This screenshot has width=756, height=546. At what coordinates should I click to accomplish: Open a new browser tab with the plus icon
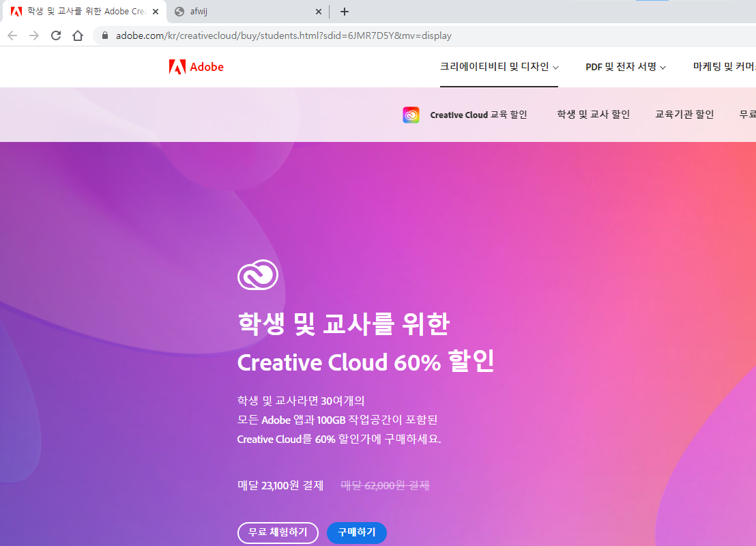click(x=345, y=12)
